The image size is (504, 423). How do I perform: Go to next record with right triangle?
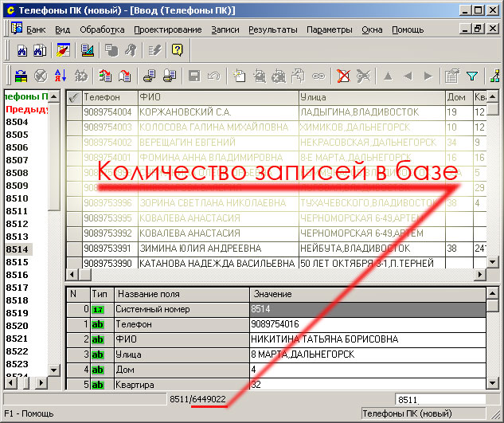pos(428,76)
